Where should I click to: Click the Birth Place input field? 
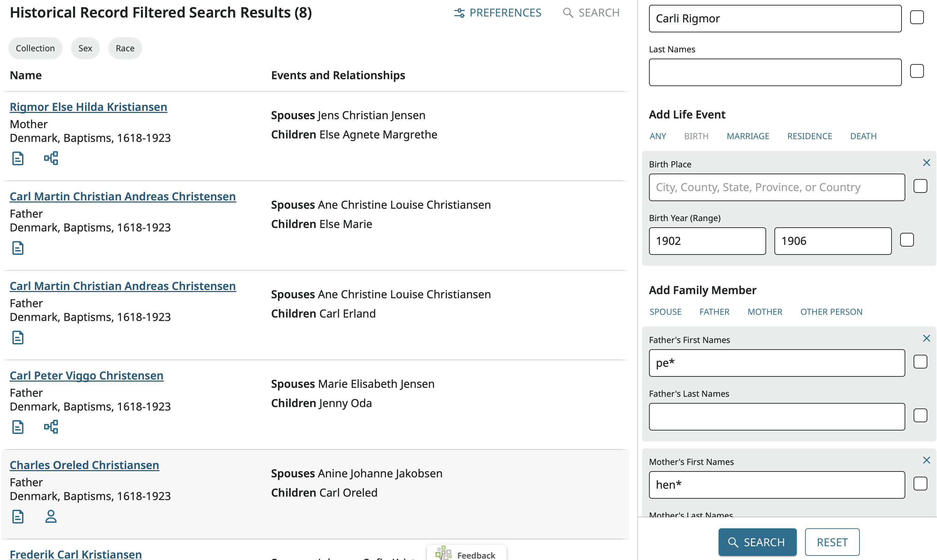tap(776, 187)
